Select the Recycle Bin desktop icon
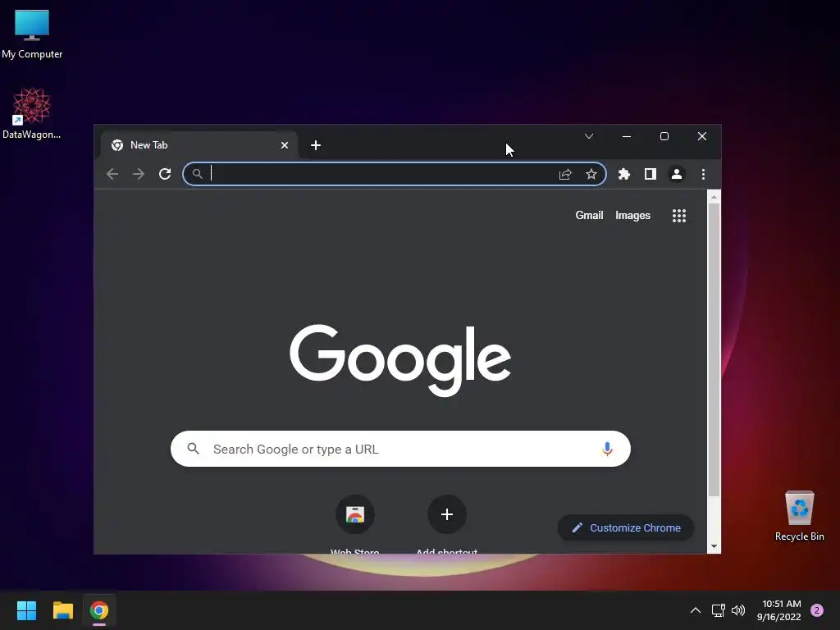This screenshot has width=840, height=630. click(799, 516)
